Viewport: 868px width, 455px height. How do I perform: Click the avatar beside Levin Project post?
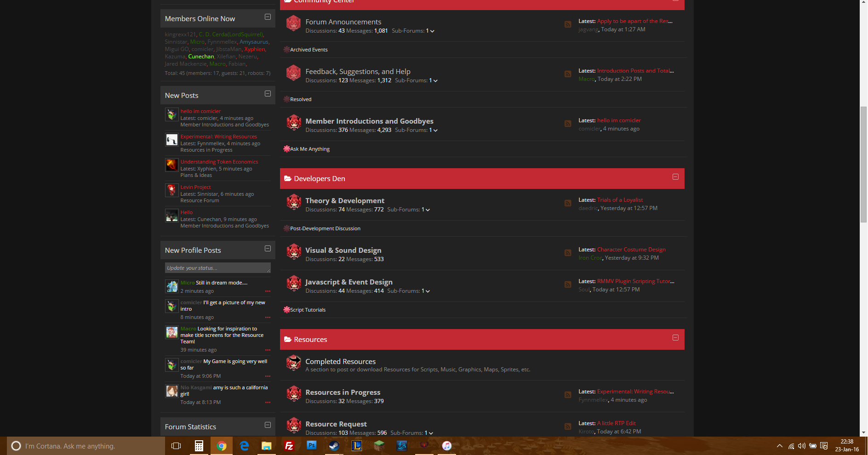point(171,190)
